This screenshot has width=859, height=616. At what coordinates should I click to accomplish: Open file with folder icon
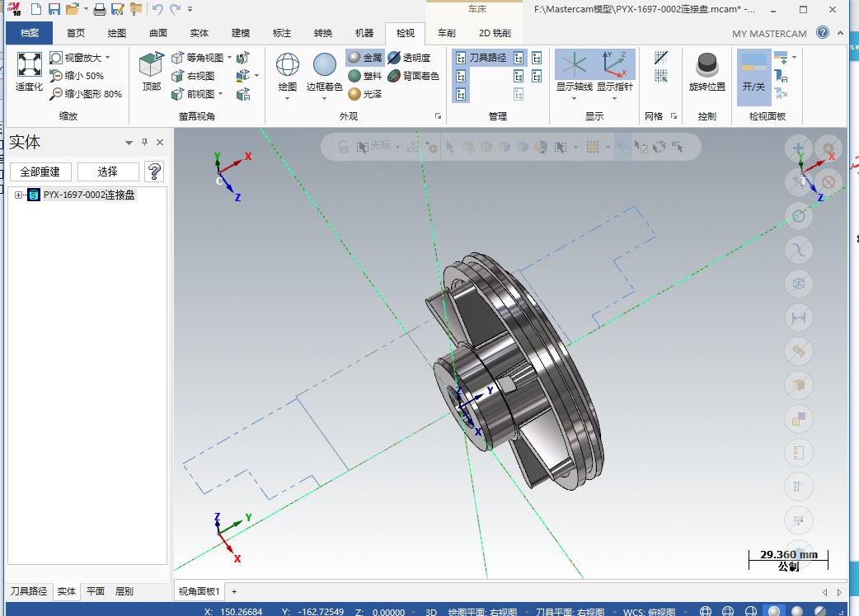(x=72, y=9)
